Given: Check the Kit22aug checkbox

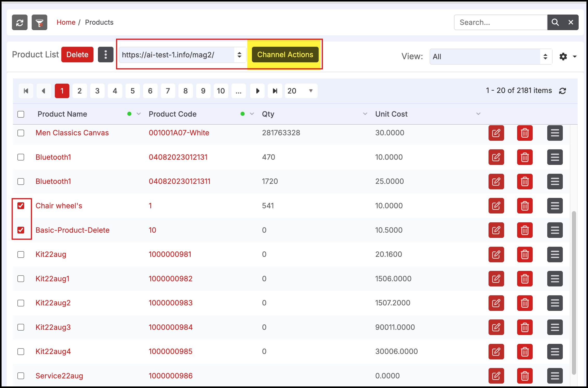Looking at the screenshot, I should pos(21,255).
